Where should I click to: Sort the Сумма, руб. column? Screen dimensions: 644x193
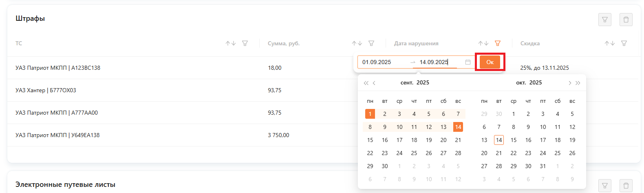(357, 43)
